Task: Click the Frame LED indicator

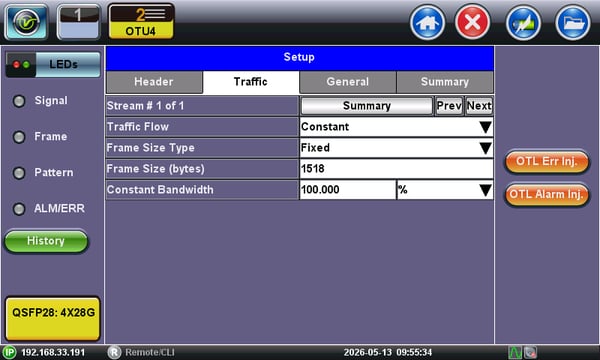Action: 19,137
